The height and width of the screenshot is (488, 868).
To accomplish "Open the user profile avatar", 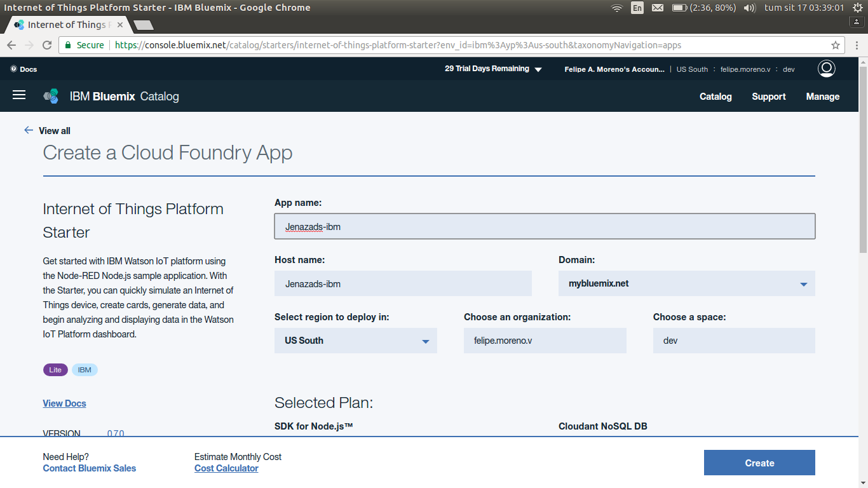I will [x=826, y=69].
